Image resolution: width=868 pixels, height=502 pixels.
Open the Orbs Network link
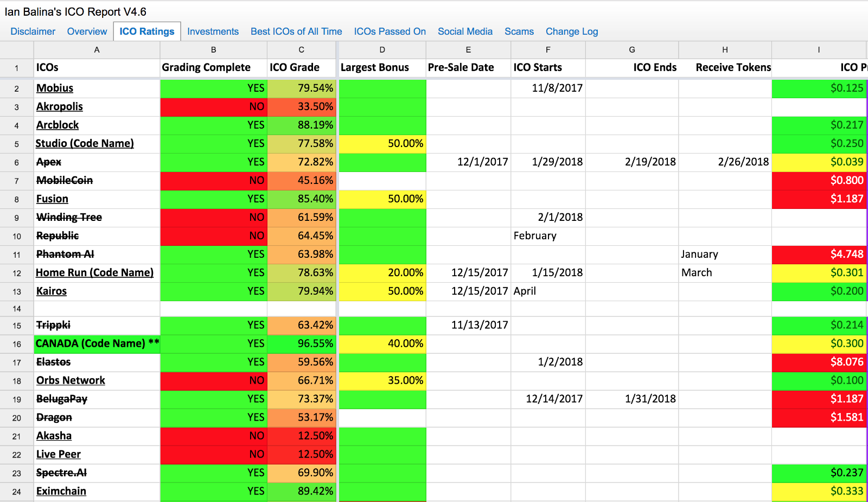(x=71, y=380)
